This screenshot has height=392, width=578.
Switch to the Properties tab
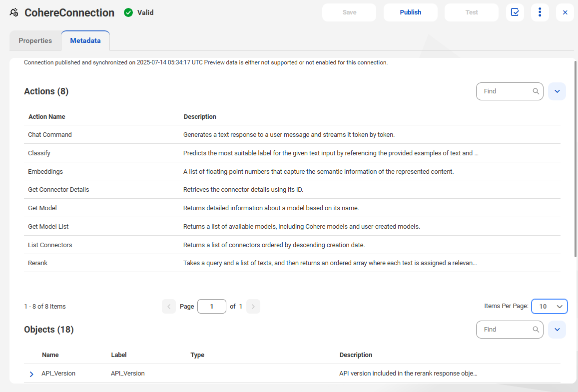[x=35, y=40]
